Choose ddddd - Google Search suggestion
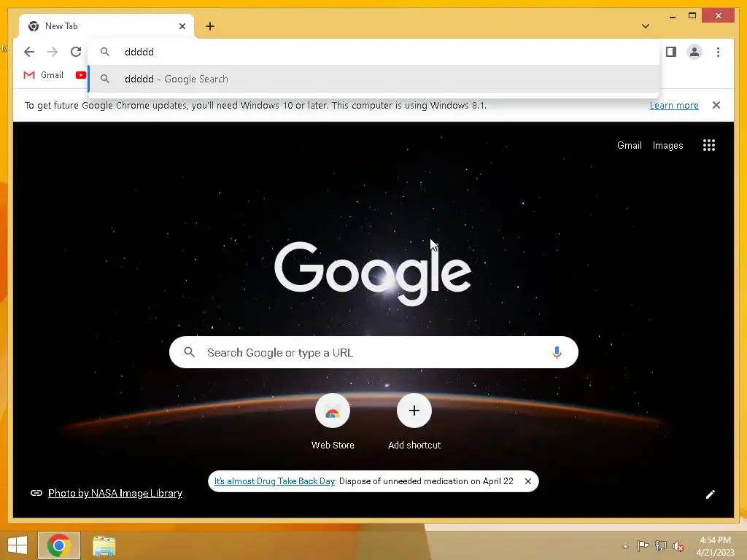Image resolution: width=747 pixels, height=560 pixels. click(374, 79)
